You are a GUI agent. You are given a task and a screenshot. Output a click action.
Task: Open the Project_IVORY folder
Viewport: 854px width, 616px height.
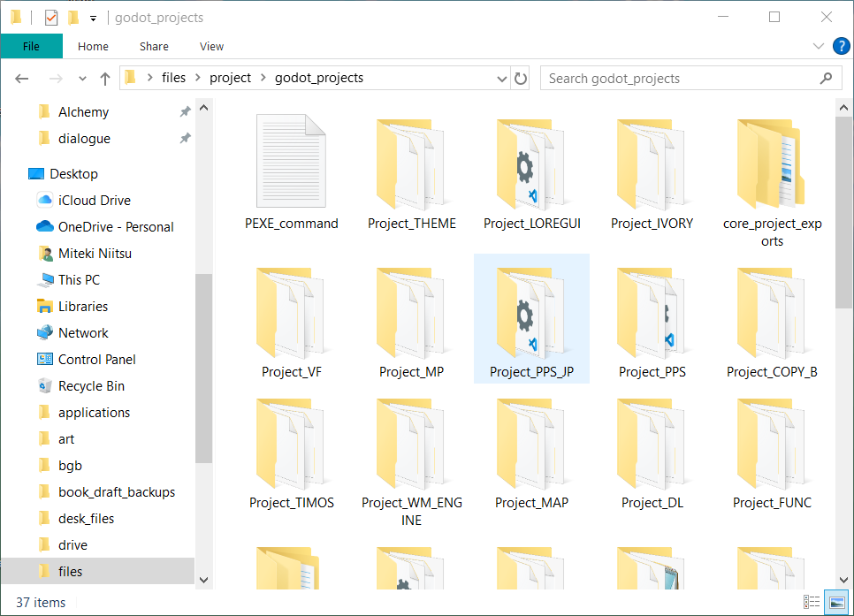click(x=652, y=173)
